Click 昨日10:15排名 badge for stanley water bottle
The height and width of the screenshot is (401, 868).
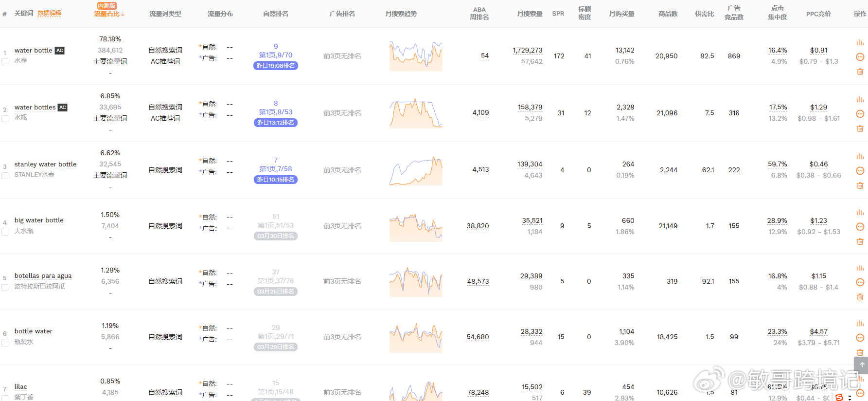point(276,180)
